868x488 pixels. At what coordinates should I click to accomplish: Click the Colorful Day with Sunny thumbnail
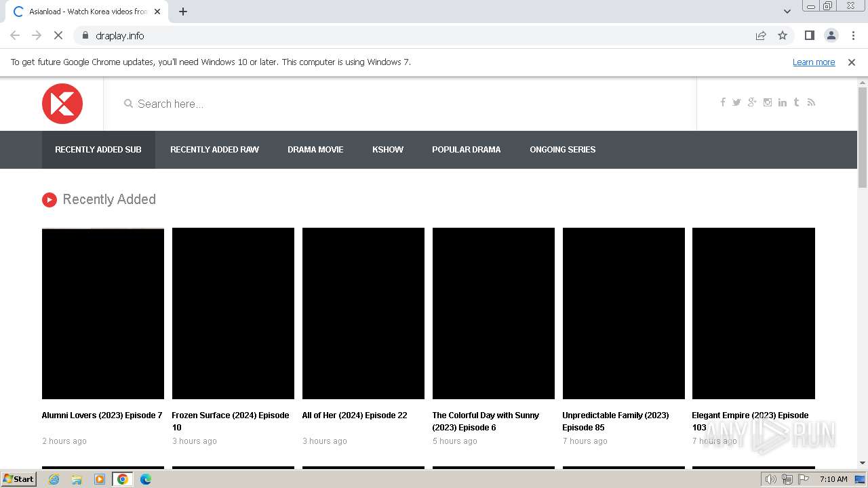coord(494,313)
